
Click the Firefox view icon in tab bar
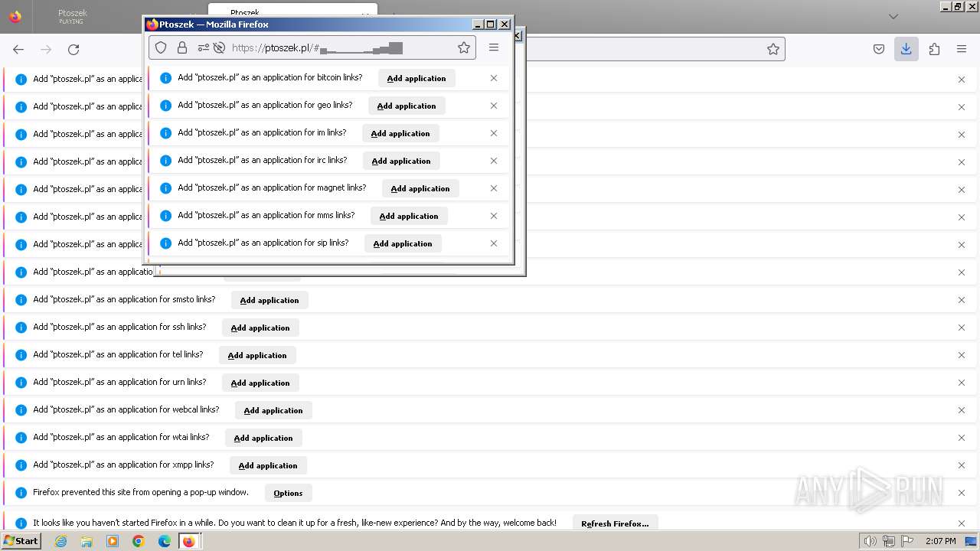(15, 16)
